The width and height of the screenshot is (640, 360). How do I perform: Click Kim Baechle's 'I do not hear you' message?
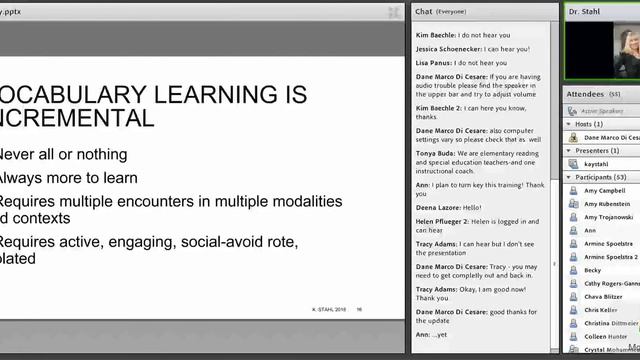(463, 35)
